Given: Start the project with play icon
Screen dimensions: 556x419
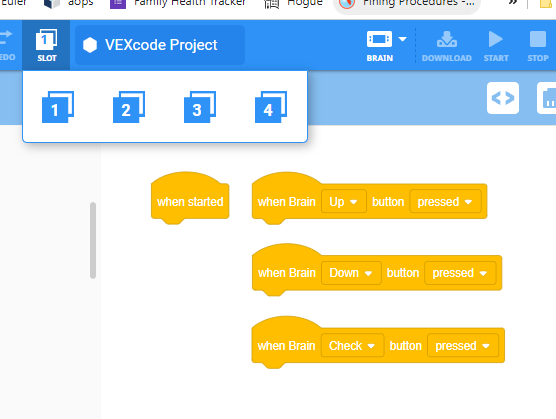Looking at the screenshot, I should pos(496,46).
